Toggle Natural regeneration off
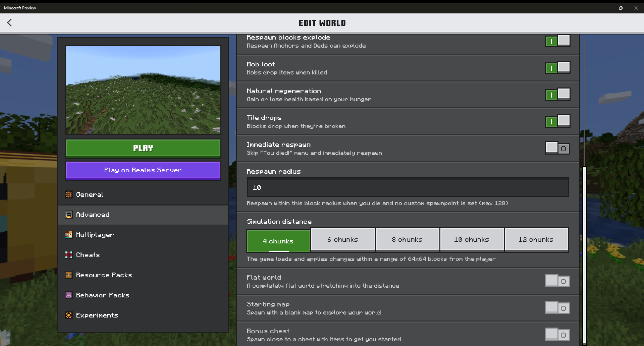 pos(558,95)
